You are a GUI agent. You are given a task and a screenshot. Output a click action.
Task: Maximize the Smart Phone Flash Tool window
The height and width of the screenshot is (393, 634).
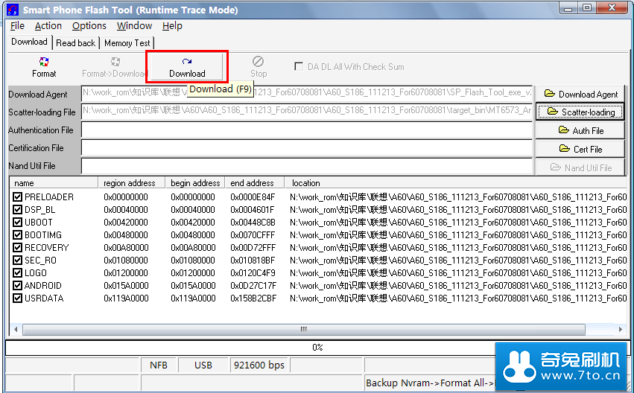[587, 8]
